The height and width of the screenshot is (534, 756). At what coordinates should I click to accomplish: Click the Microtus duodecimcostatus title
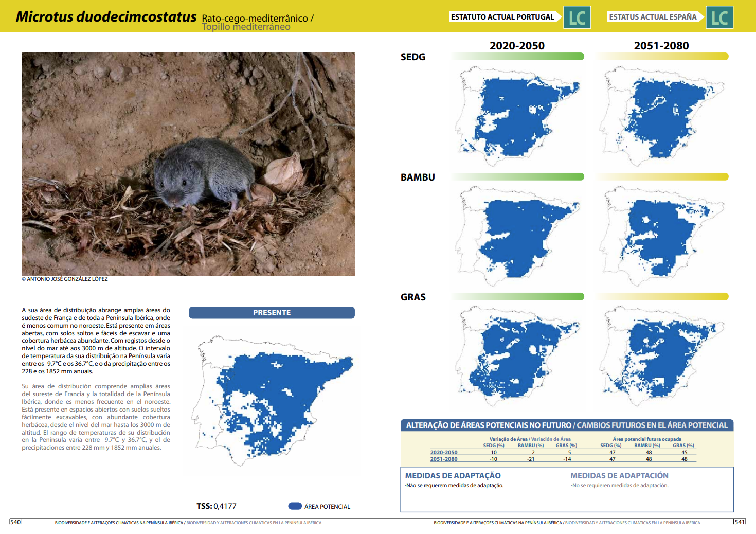click(x=106, y=17)
